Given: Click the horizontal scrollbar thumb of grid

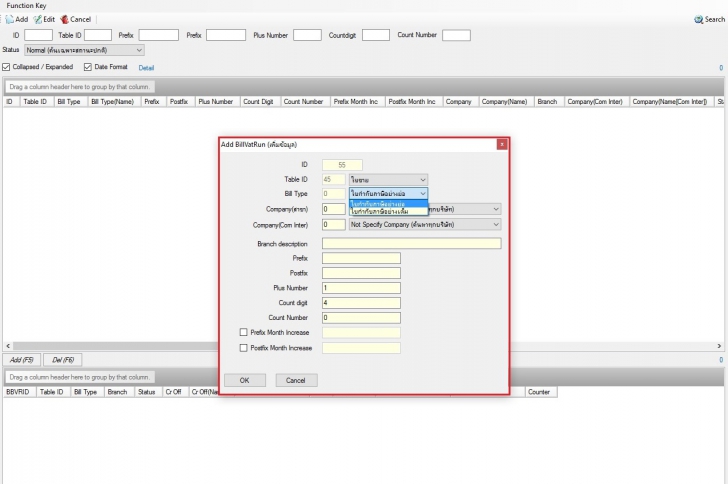Looking at the screenshot, I should 115,346.
